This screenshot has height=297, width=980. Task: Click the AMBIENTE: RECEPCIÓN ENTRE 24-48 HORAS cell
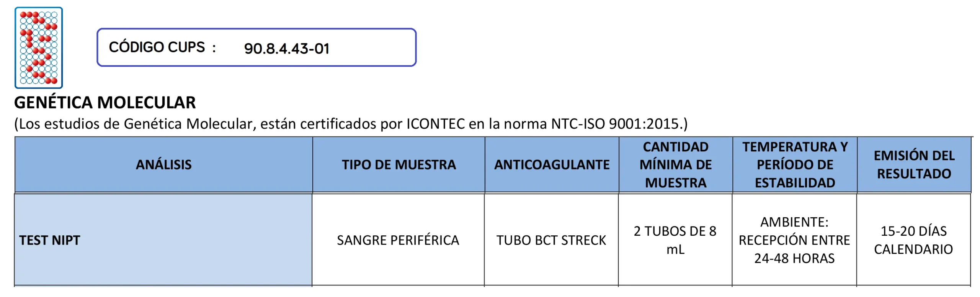[x=794, y=240]
